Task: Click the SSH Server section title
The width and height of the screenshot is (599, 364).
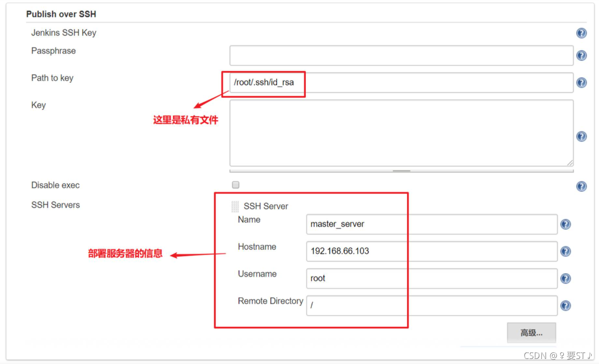Action: click(266, 207)
